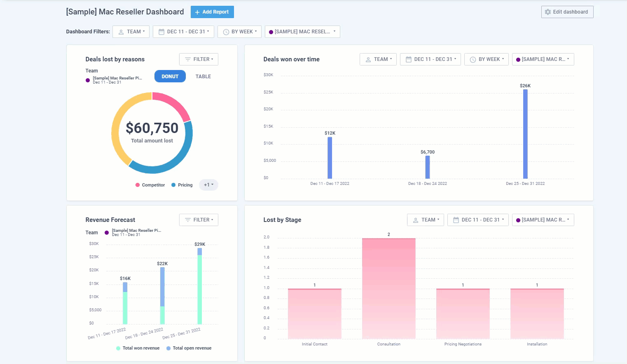The image size is (627, 364).
Task: Switch to Table view in Deals lost
Action: pyautogui.click(x=203, y=77)
